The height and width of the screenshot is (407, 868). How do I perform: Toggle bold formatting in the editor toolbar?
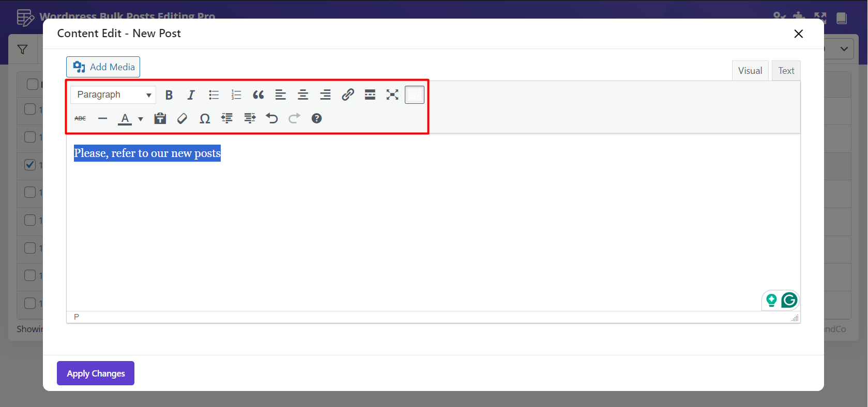point(169,95)
